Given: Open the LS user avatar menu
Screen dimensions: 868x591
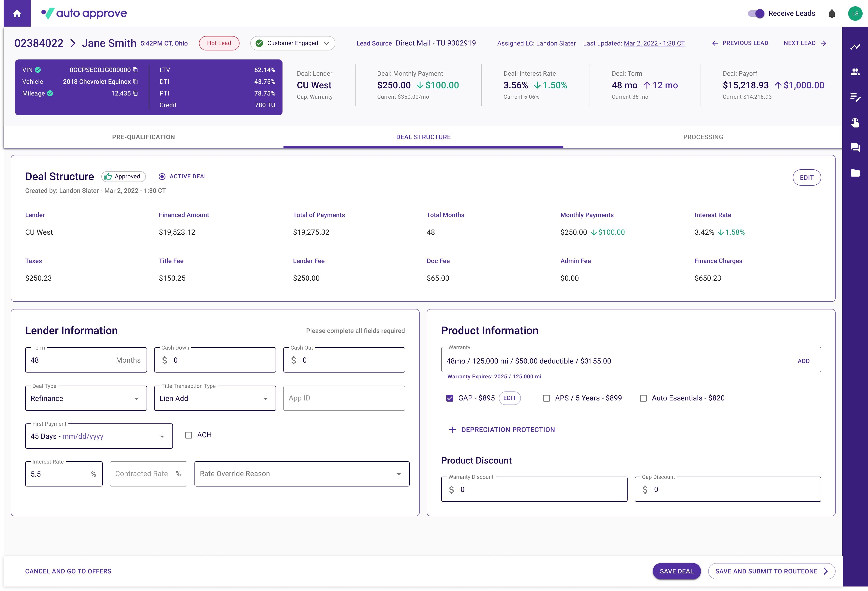Looking at the screenshot, I should [x=855, y=14].
